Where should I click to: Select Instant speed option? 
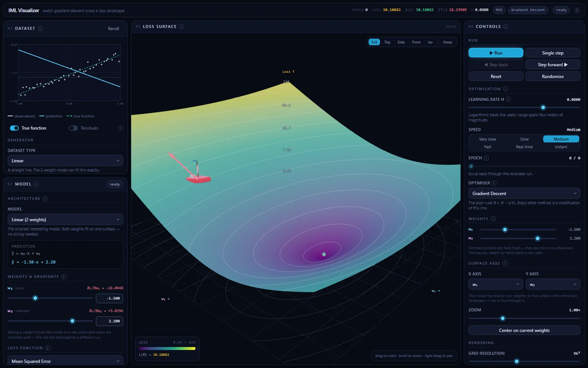click(561, 147)
